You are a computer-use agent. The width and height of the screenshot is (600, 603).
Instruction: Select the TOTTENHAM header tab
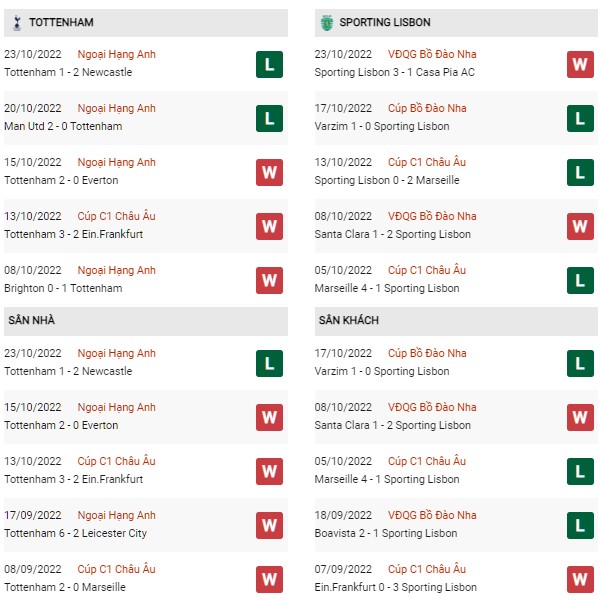[146, 23]
